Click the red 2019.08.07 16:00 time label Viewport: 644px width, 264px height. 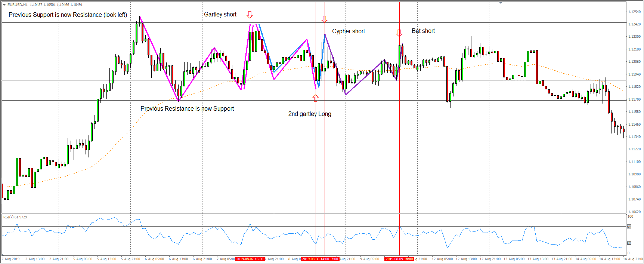pos(250,259)
